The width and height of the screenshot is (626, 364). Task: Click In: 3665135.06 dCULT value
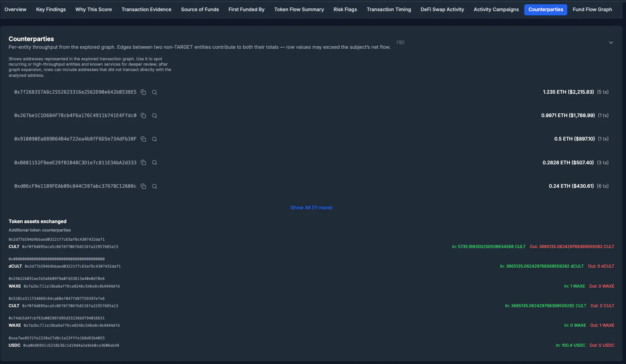tap(542, 266)
